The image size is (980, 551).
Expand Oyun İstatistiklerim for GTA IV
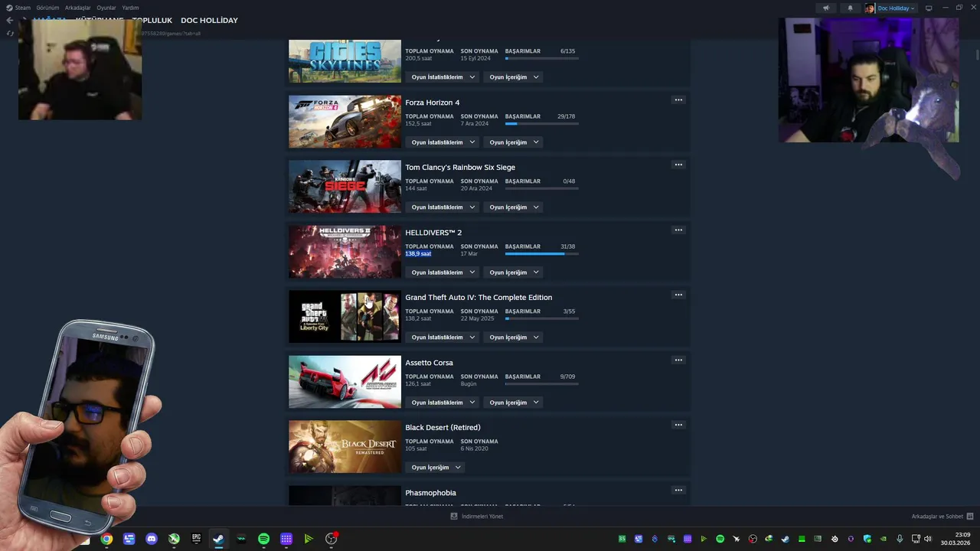pos(442,337)
